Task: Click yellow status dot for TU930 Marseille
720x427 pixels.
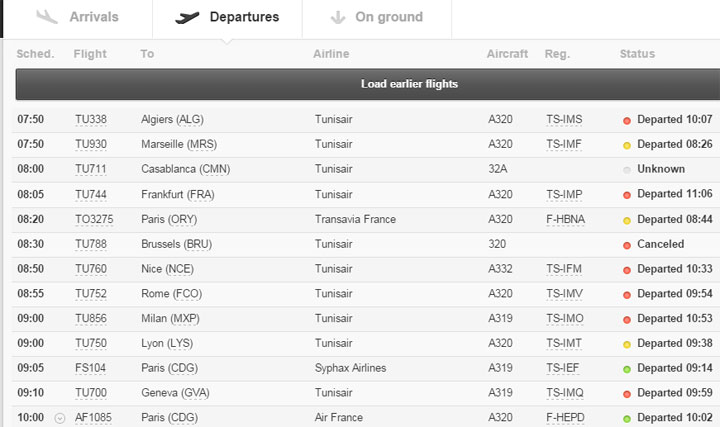Action: click(627, 146)
